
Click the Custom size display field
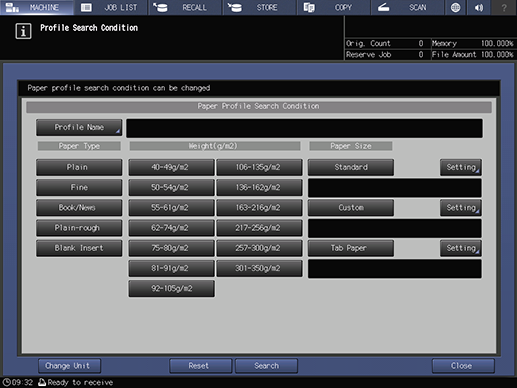[395, 228]
